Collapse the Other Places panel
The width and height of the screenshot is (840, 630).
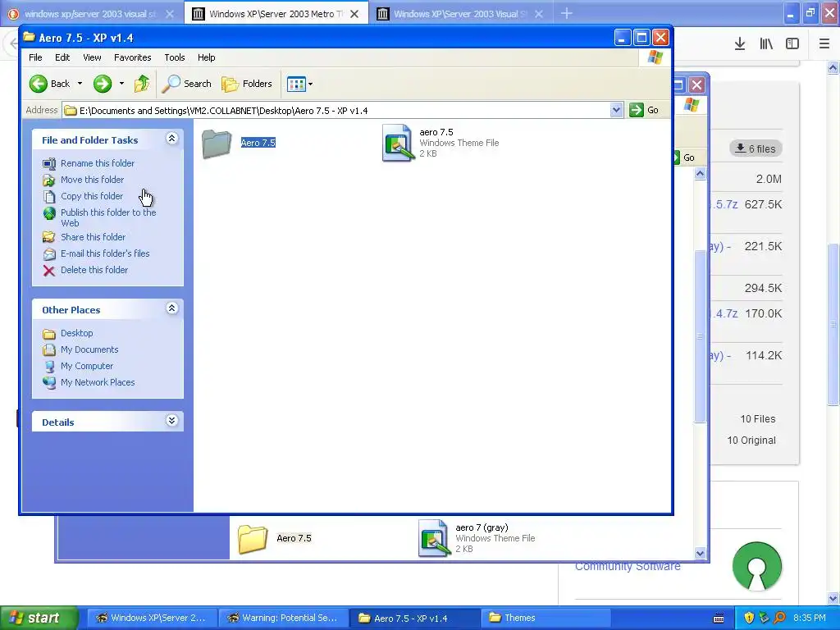click(x=172, y=308)
